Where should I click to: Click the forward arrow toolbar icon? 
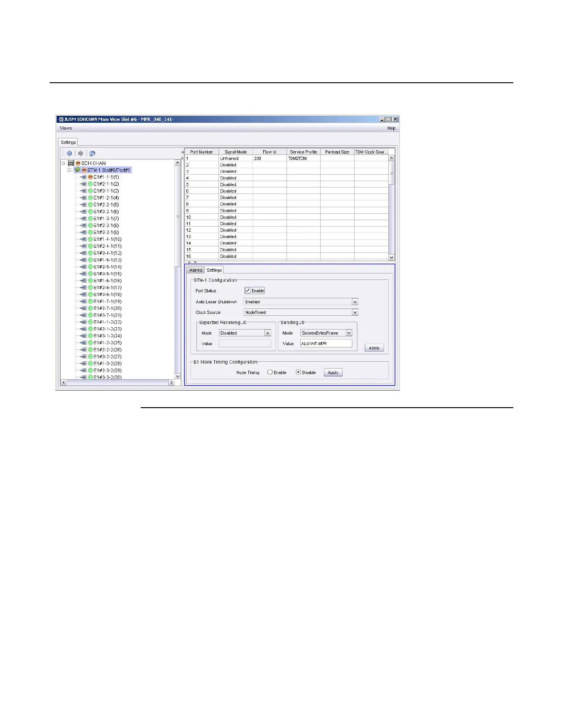click(80, 154)
